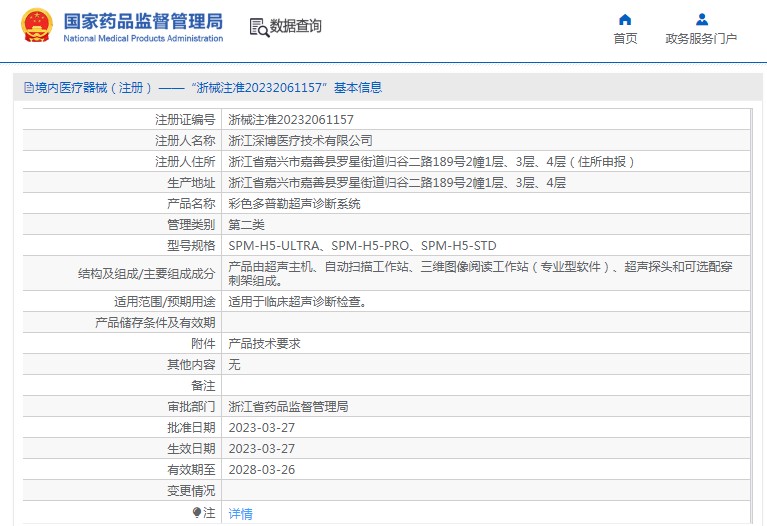Select product name 彩色多普勒超声诊断系统
The width and height of the screenshot is (767, 526).
tap(294, 203)
